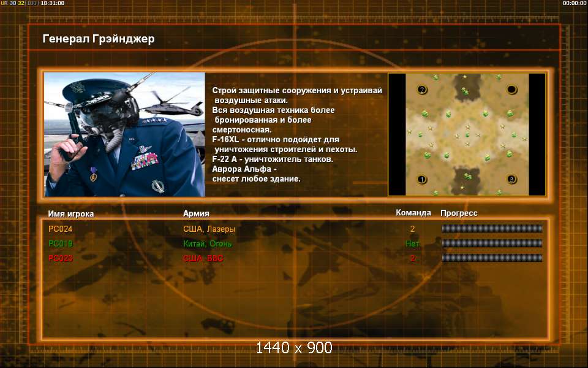Click the 00:00:00 timer at top right
The image size is (588, 368).
pyautogui.click(x=574, y=3)
